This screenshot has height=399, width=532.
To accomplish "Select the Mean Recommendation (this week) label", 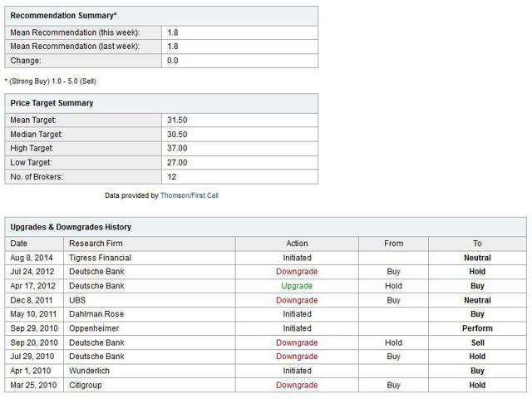I will tap(75, 32).
